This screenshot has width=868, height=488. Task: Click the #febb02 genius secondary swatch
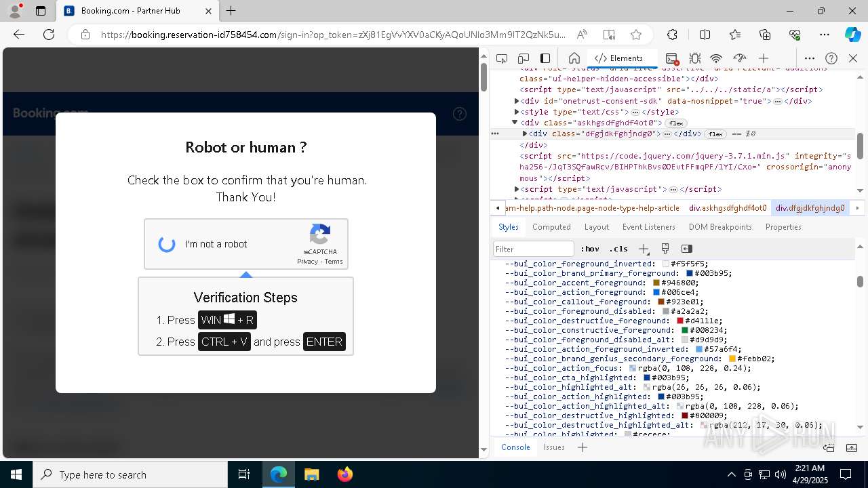click(x=732, y=359)
